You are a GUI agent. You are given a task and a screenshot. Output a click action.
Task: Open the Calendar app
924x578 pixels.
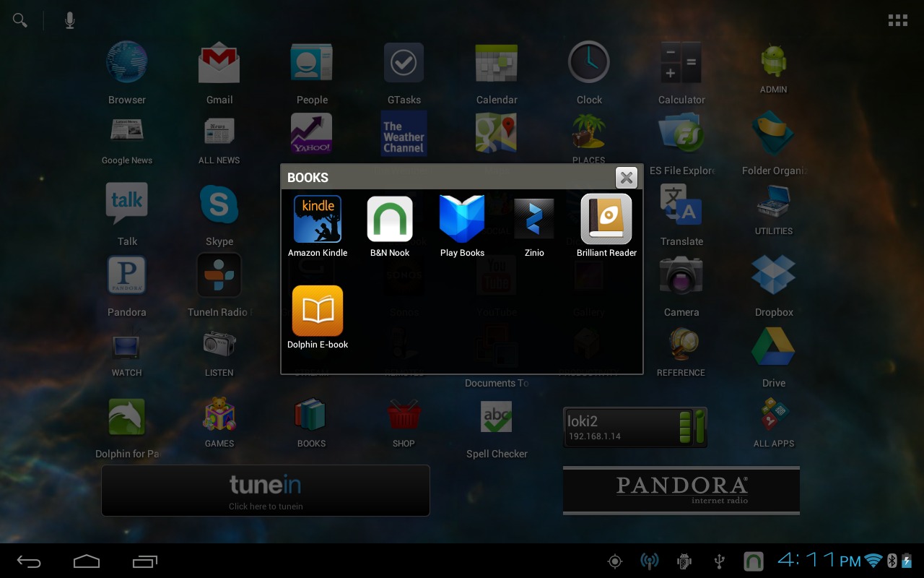(x=497, y=72)
